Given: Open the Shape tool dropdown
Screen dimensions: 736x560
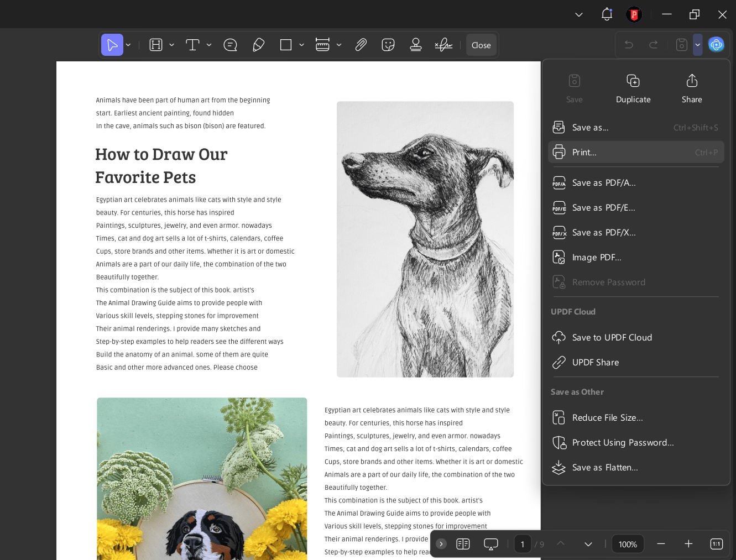Looking at the screenshot, I should click(x=301, y=45).
